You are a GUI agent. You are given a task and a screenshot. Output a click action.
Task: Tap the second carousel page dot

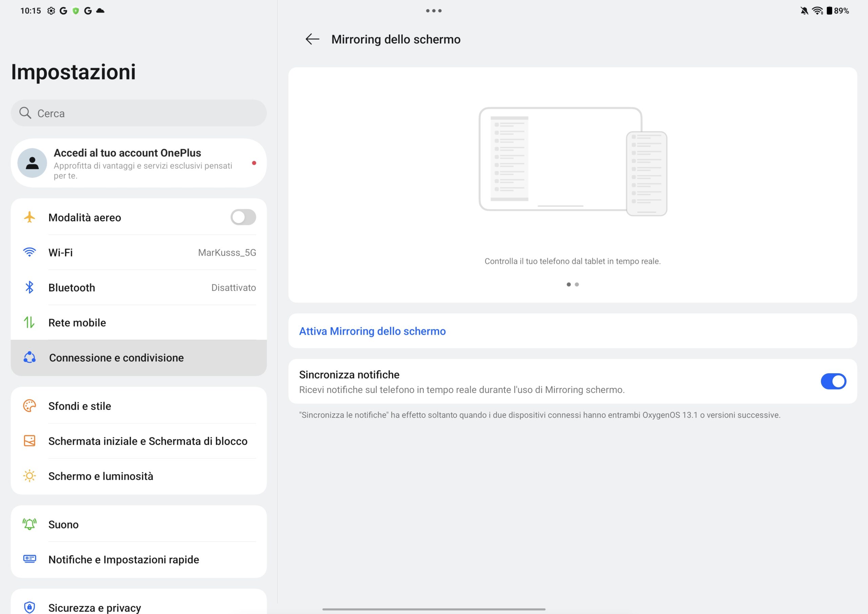tap(576, 284)
